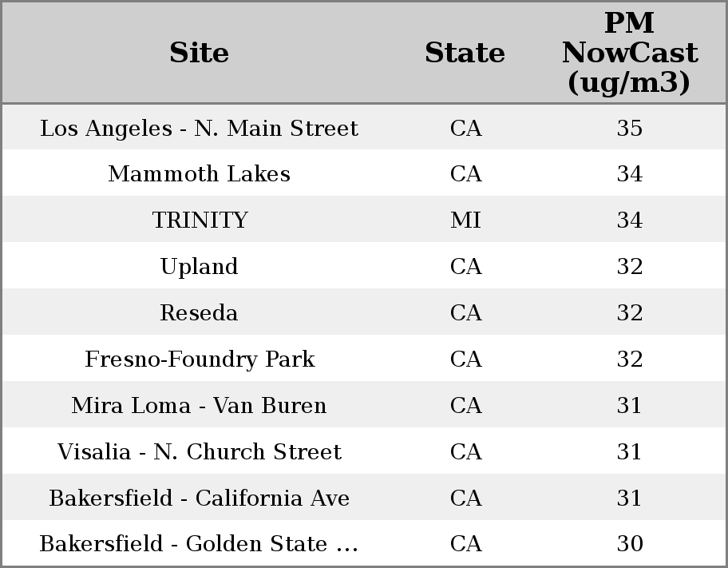
Task: Select Mira Loma - Van Buren site
Action: tap(200, 405)
